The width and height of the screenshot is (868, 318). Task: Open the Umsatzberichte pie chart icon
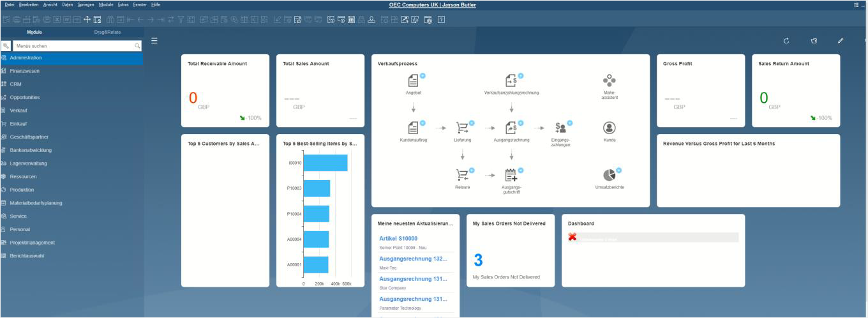pyautogui.click(x=610, y=175)
